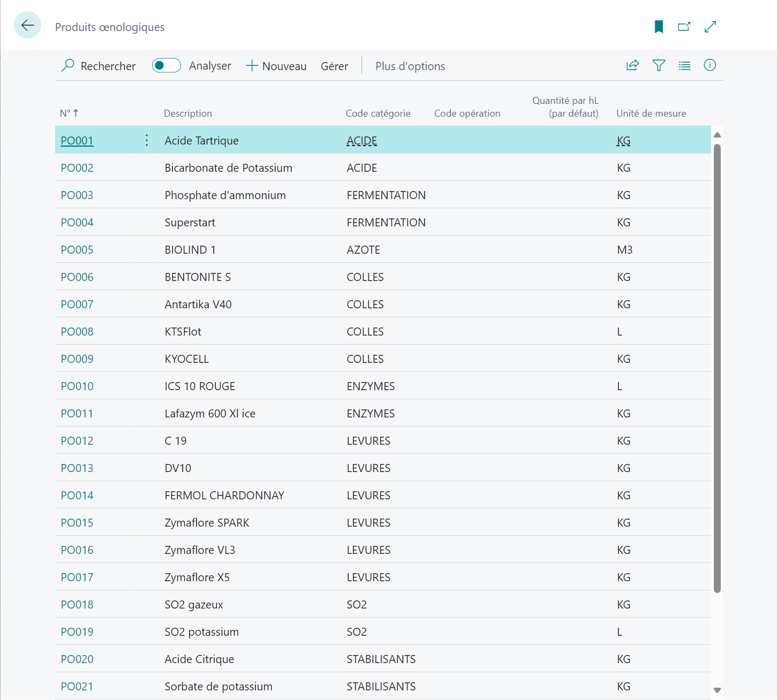Click the back arrow button
The width and height of the screenshot is (777, 700).
point(27,25)
